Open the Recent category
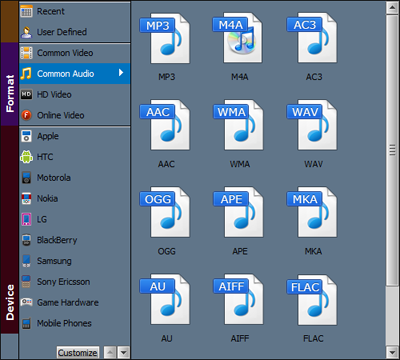This screenshot has height=360, width=400. point(75,11)
